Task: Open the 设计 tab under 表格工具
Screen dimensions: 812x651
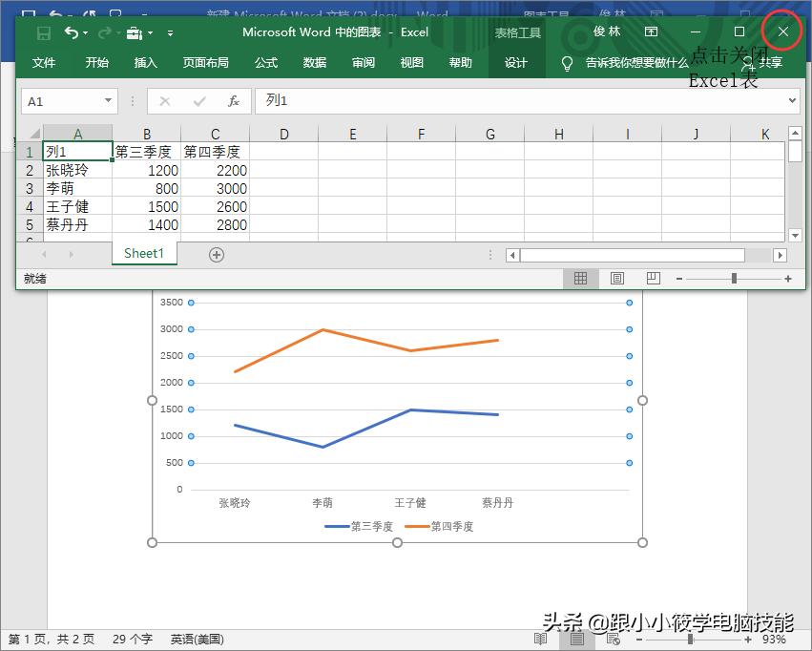Action: tap(516, 63)
